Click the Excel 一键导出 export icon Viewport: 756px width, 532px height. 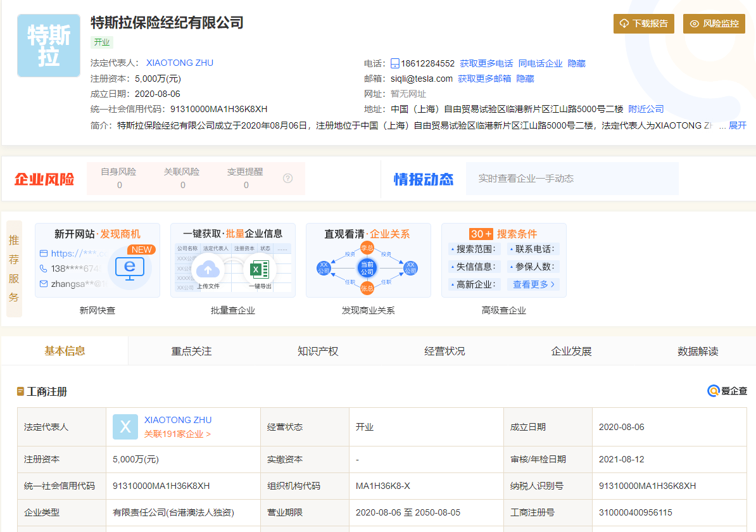(260, 270)
